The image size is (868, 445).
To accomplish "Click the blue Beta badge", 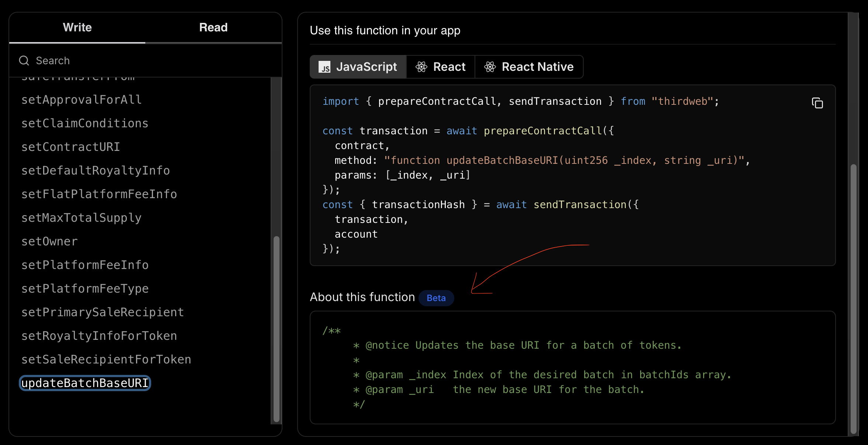I will (436, 298).
